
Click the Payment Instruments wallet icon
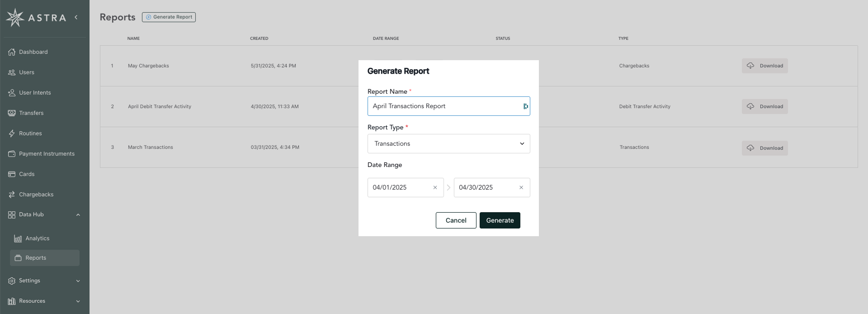[12, 154]
